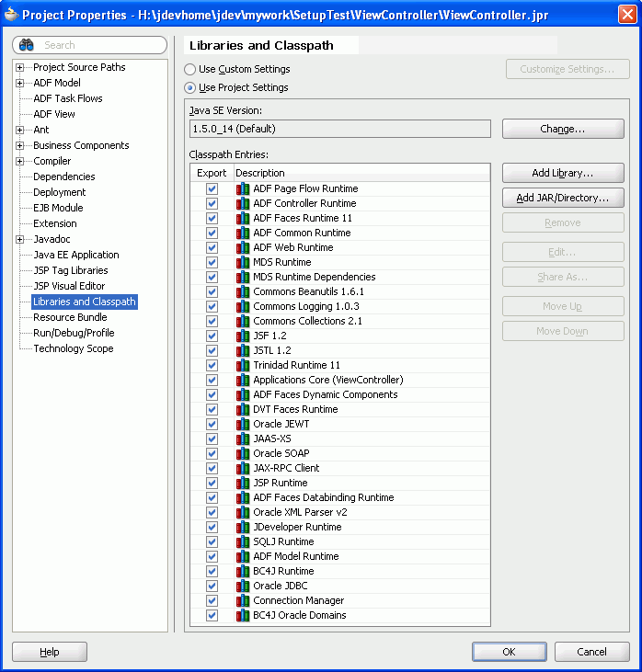Select the EJB Module category
Image resolution: width=642 pixels, height=672 pixels.
[58, 208]
